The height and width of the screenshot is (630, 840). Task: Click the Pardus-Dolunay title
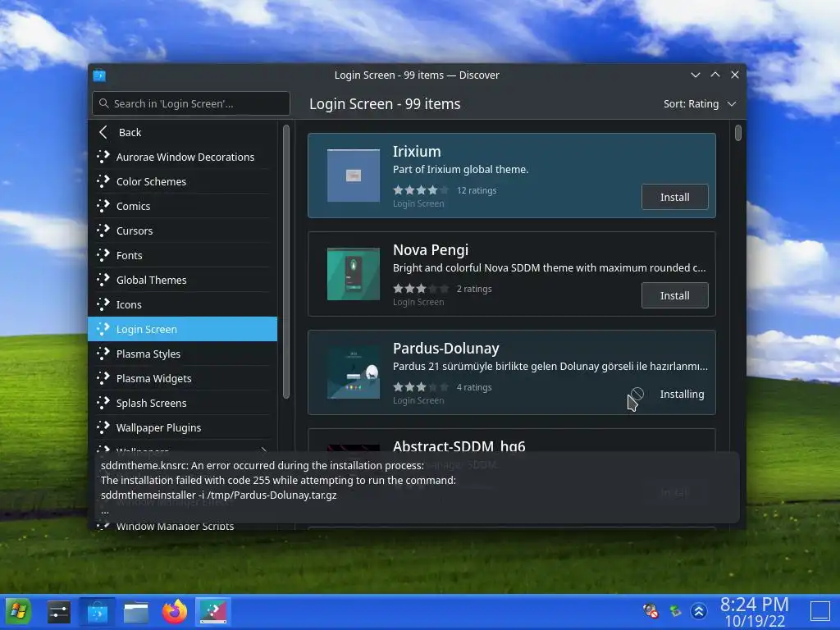pyautogui.click(x=446, y=348)
